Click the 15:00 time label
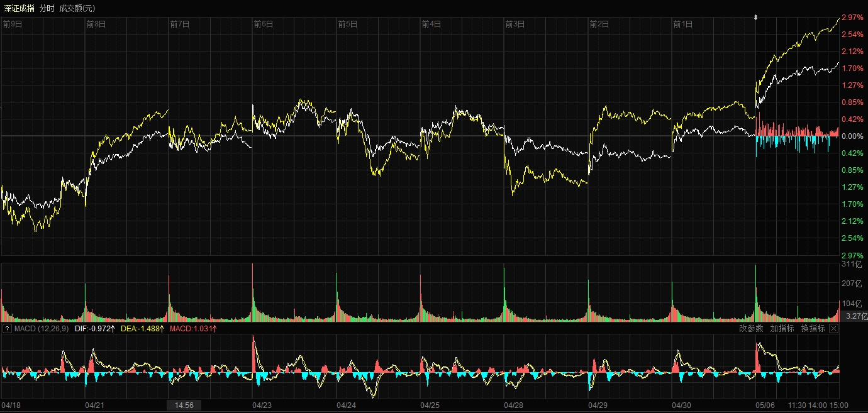The image size is (868, 413). click(839, 405)
